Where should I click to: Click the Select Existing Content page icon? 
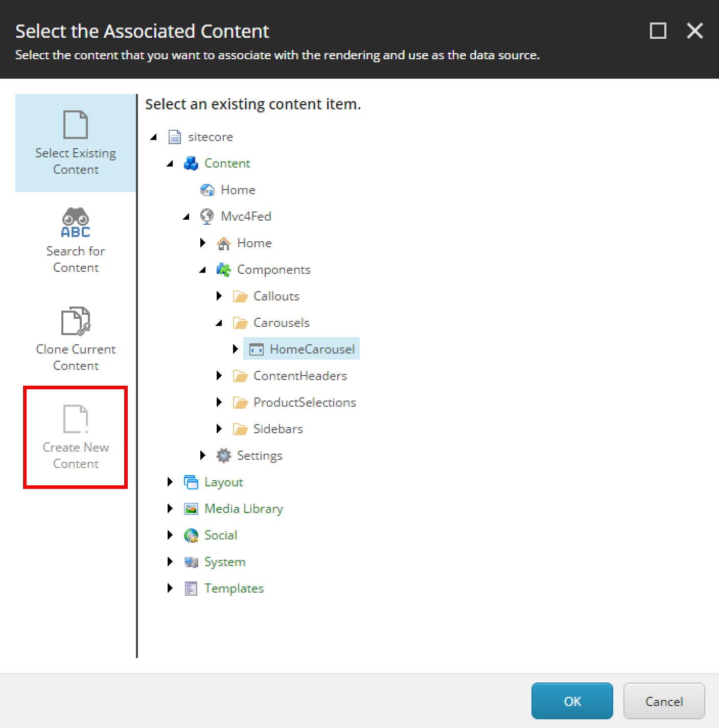coord(76,125)
